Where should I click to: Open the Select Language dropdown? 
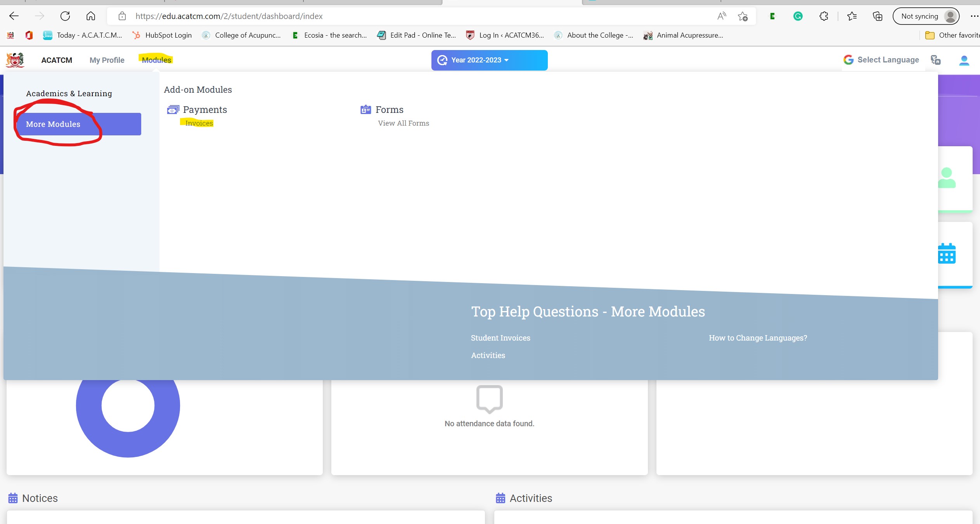point(881,60)
